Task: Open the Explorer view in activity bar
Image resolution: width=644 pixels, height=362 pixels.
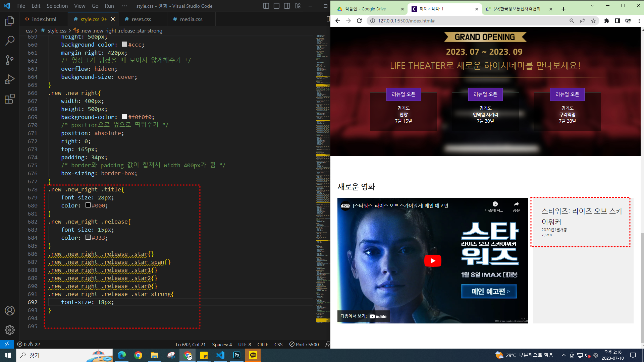Action: tap(10, 21)
